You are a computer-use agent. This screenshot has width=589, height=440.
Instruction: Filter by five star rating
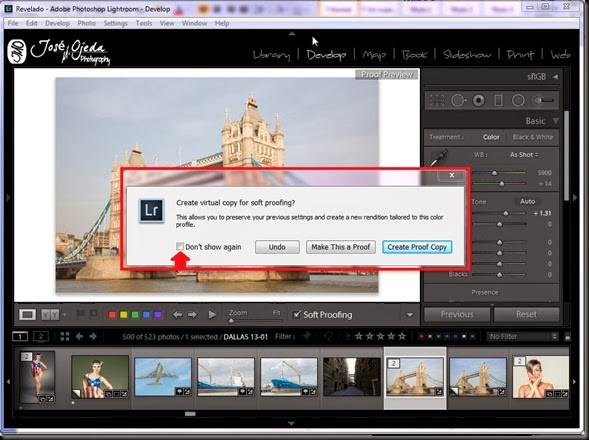402,336
